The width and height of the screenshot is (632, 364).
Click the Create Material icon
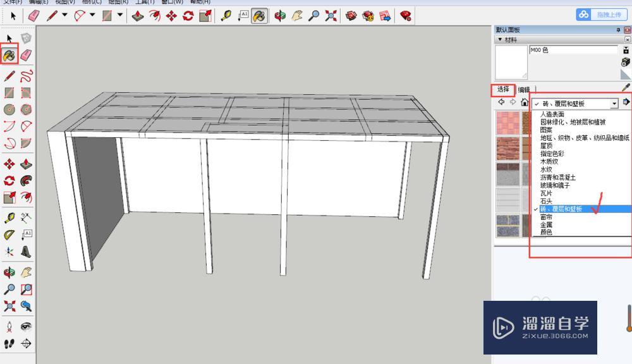[x=626, y=62]
